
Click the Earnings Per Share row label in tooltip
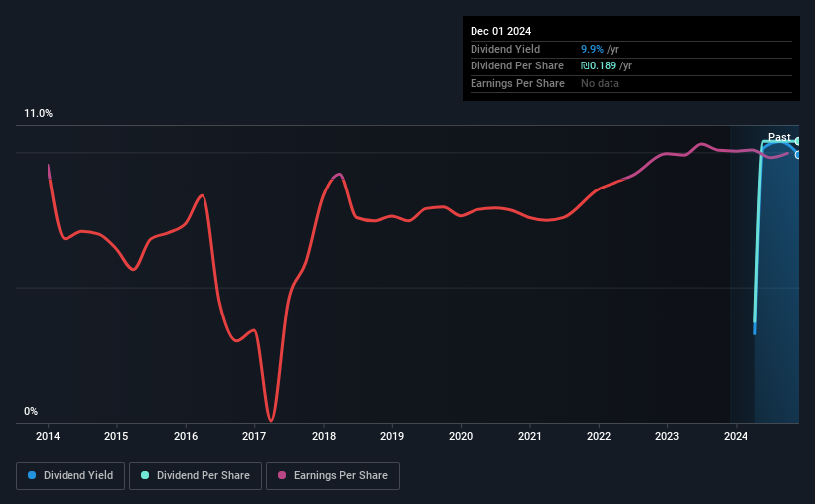pyautogui.click(x=517, y=83)
